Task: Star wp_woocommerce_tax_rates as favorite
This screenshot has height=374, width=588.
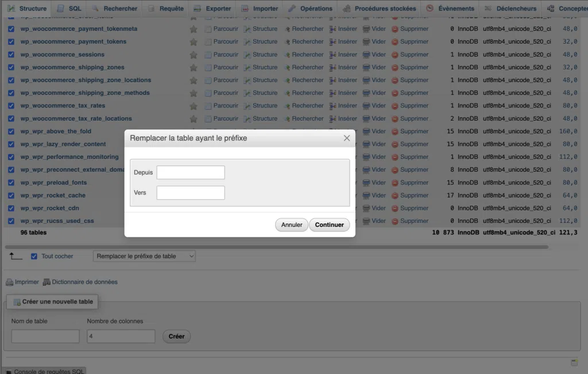Action: click(194, 106)
